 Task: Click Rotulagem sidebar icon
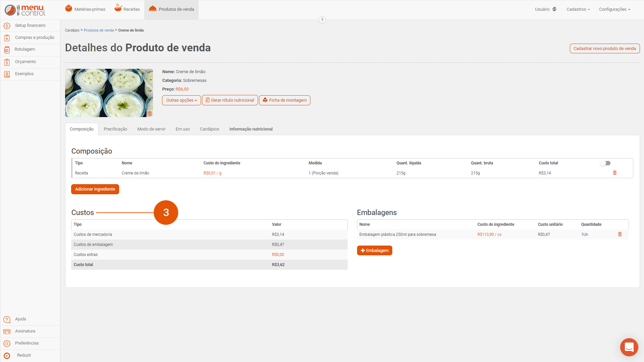(x=7, y=50)
